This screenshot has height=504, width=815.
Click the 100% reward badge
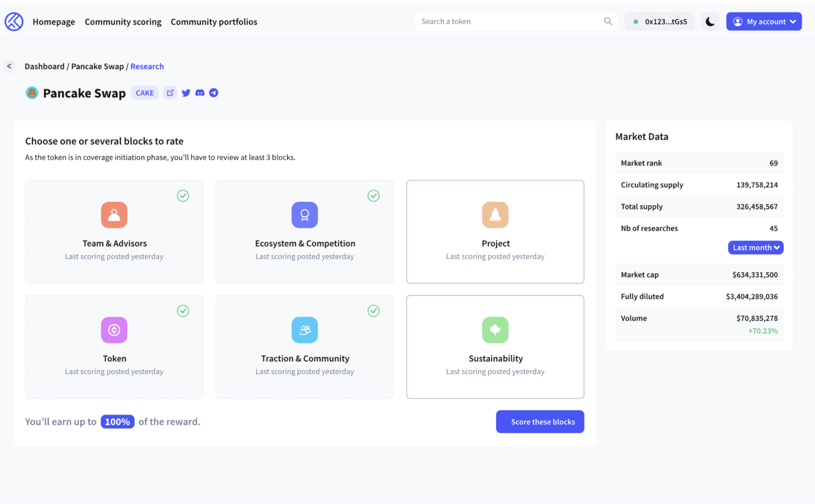(x=117, y=422)
